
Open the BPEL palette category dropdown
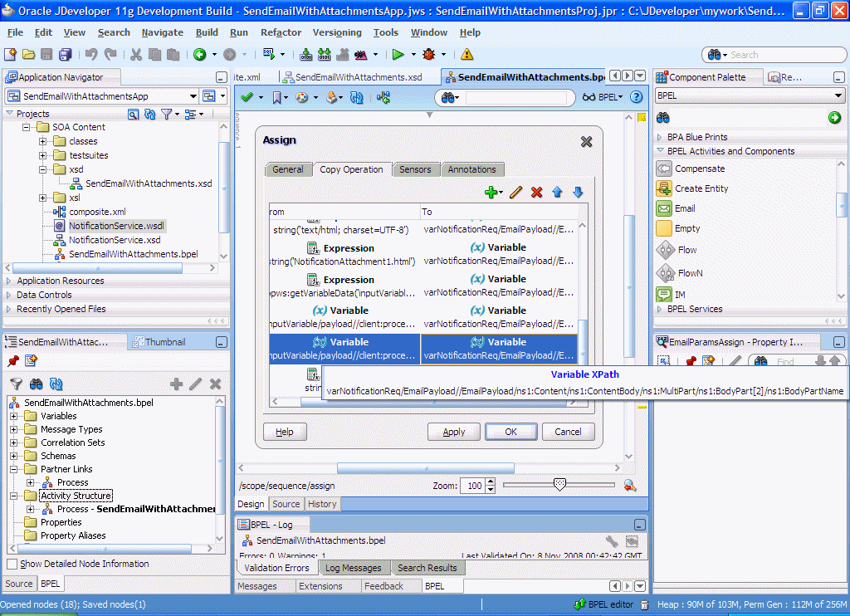838,95
